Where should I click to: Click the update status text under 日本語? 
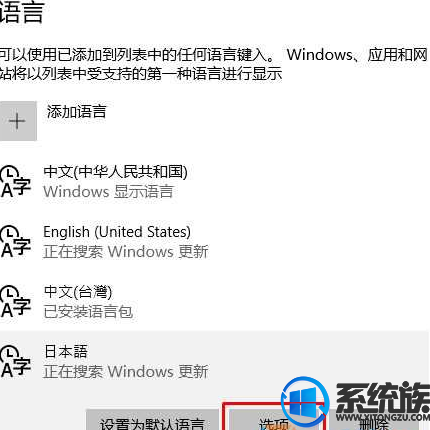click(x=126, y=372)
